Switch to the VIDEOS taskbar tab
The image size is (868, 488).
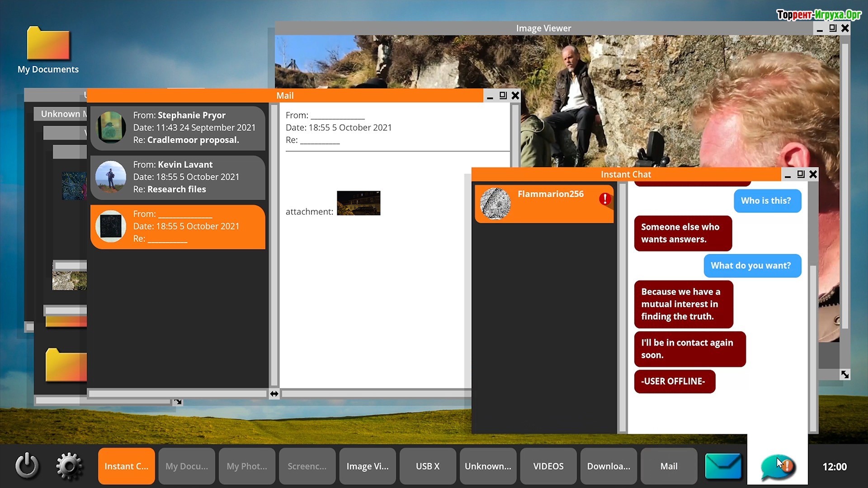[548, 466]
